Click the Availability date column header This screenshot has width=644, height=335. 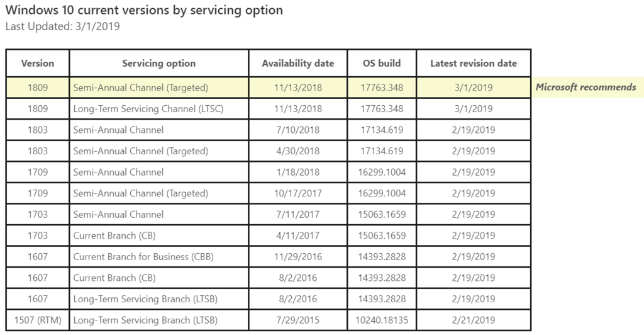[297, 64]
